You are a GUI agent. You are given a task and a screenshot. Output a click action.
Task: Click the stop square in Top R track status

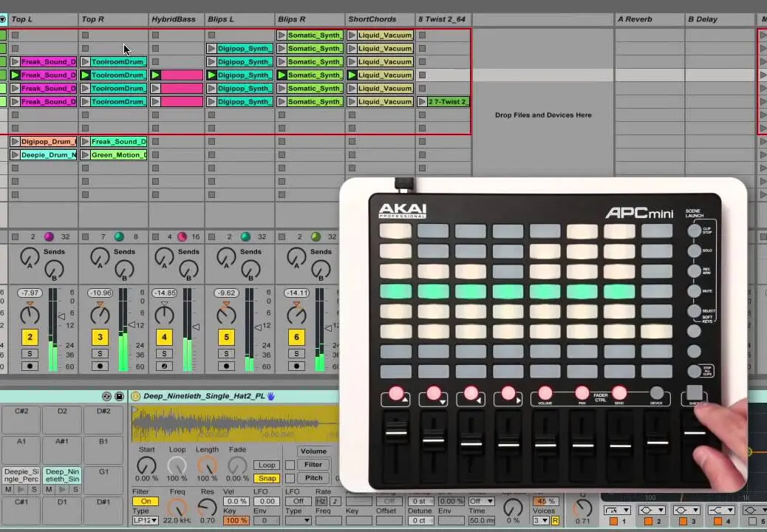click(85, 236)
